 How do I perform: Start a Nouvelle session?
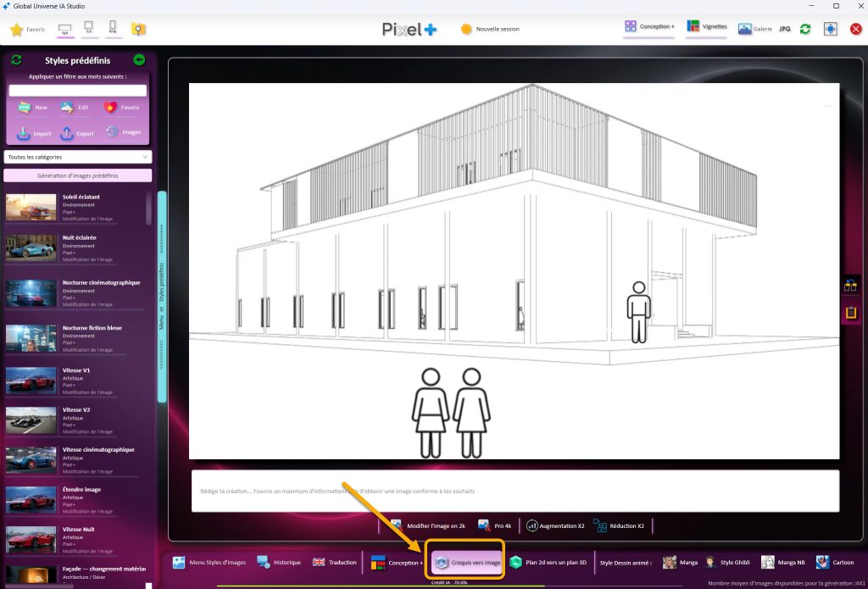click(490, 29)
